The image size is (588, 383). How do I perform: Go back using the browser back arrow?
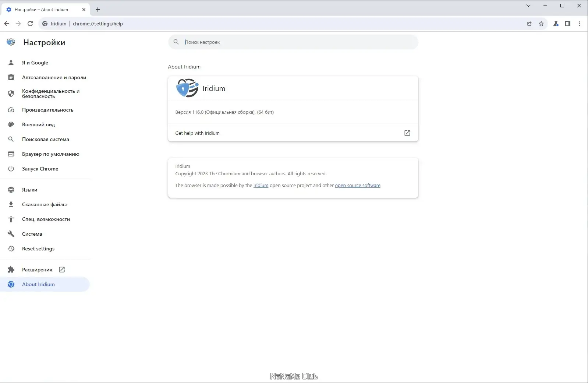point(7,24)
